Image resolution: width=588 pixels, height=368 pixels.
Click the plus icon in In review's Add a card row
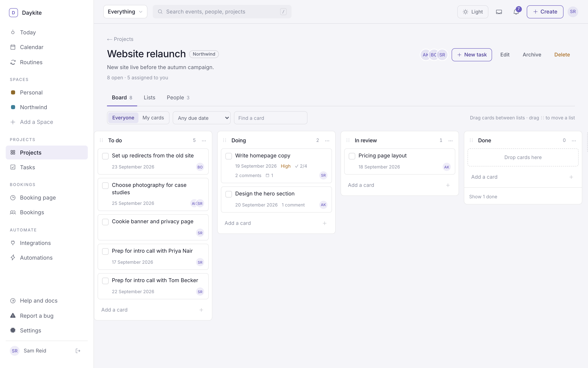click(448, 185)
